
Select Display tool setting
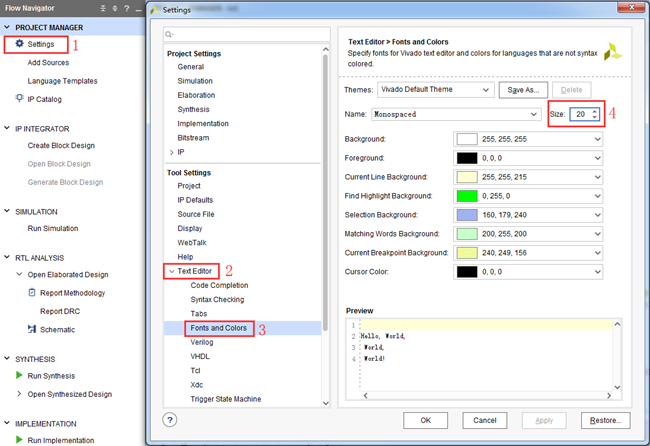click(x=190, y=228)
